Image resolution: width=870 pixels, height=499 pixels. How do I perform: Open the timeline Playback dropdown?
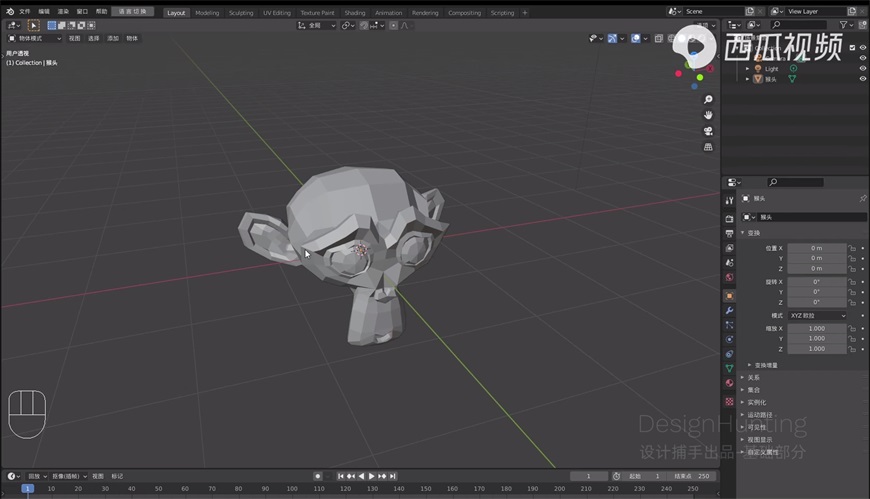37,476
